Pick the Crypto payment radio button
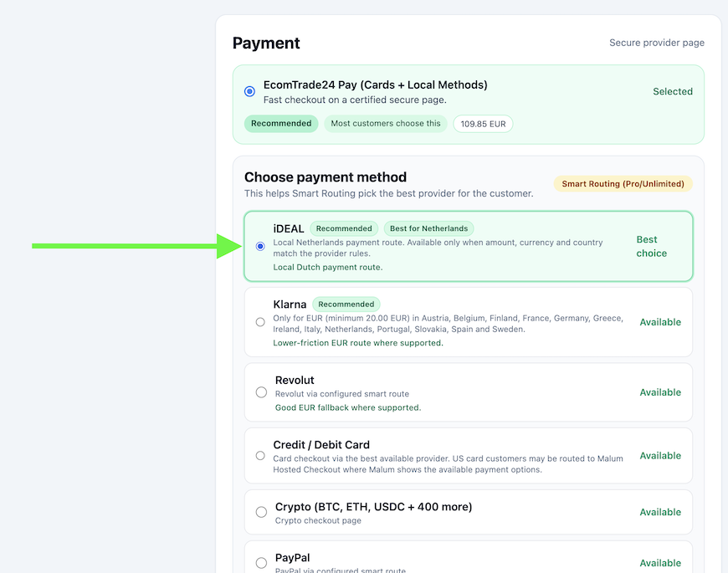This screenshot has height=573, width=728. (x=261, y=512)
